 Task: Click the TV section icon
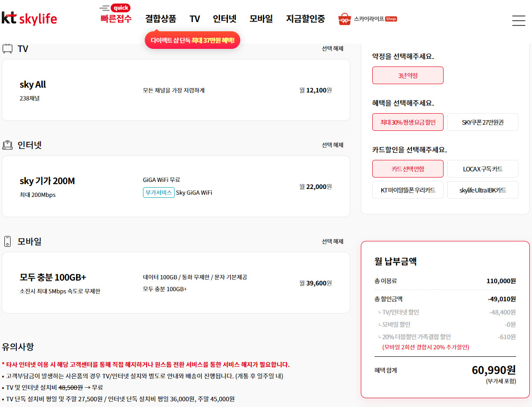point(7,48)
